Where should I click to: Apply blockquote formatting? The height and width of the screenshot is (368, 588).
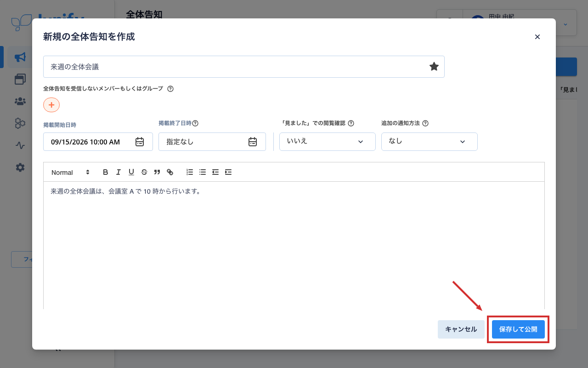click(x=157, y=172)
